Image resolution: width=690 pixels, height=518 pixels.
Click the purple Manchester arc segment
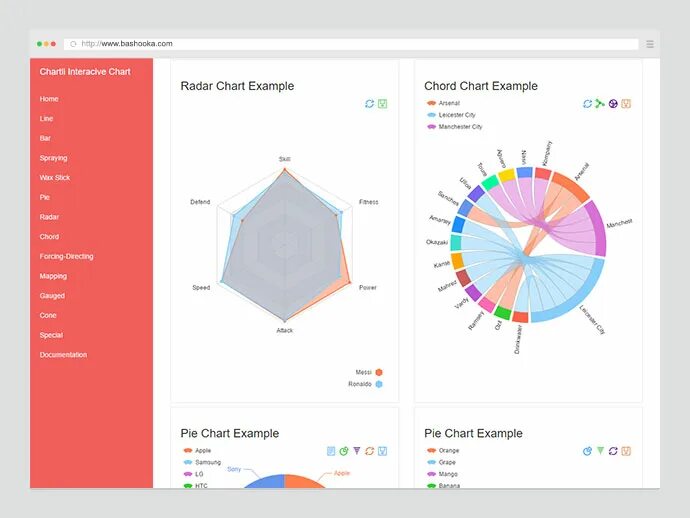click(x=598, y=227)
